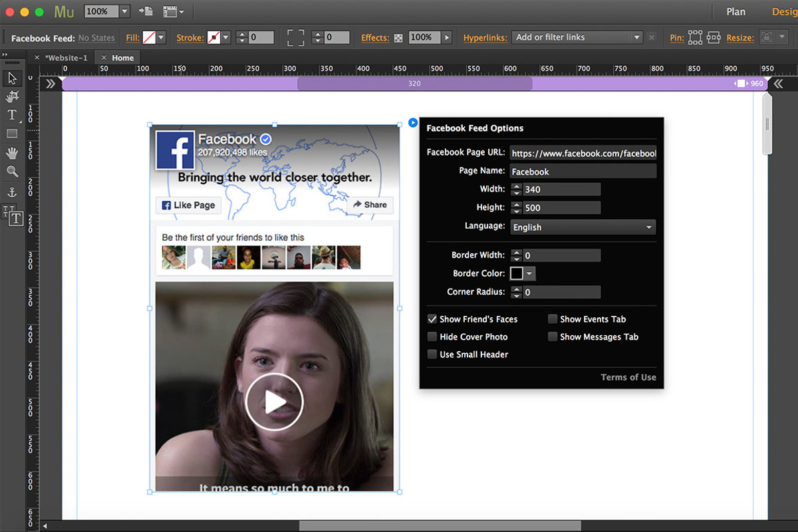
Task: Click the 960 breakpoint handle
Action: pyautogui.click(x=740, y=84)
